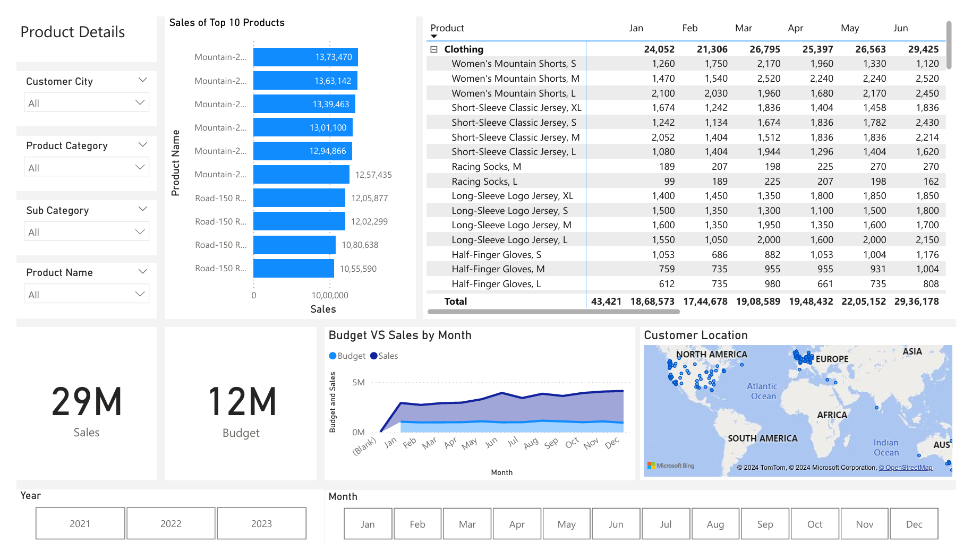
Task: Click the Feb column header
Action: point(689,28)
